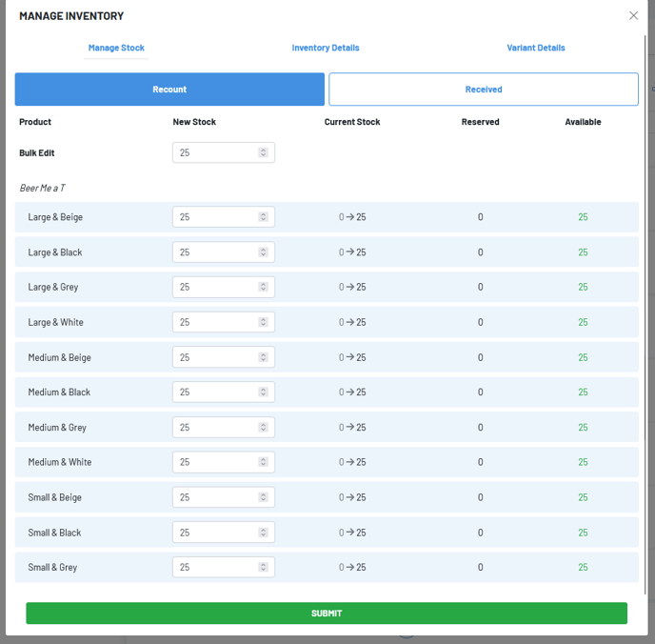Click Small & Beige current stock '0→25'
This screenshot has height=644, width=655.
[x=352, y=497]
